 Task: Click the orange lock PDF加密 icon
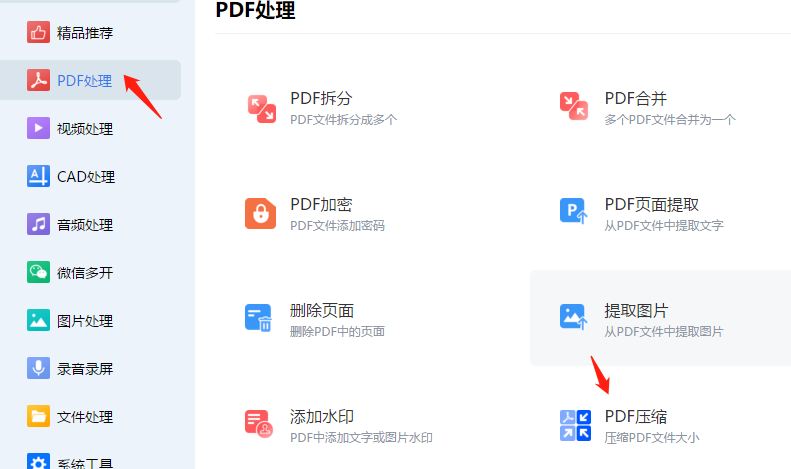click(x=260, y=213)
